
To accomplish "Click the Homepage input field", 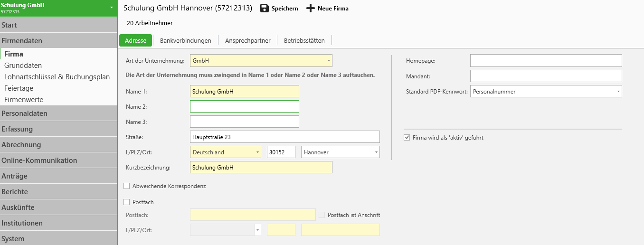I will point(546,61).
